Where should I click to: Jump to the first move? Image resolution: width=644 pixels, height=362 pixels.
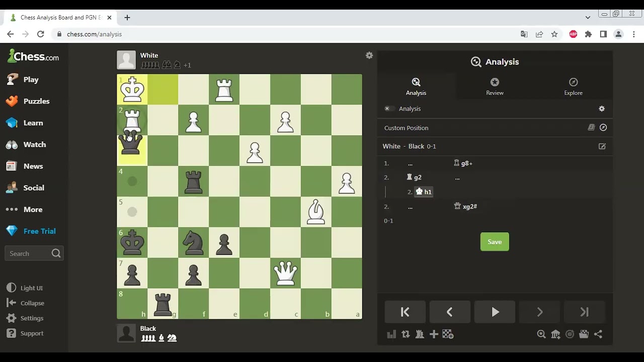405,312
